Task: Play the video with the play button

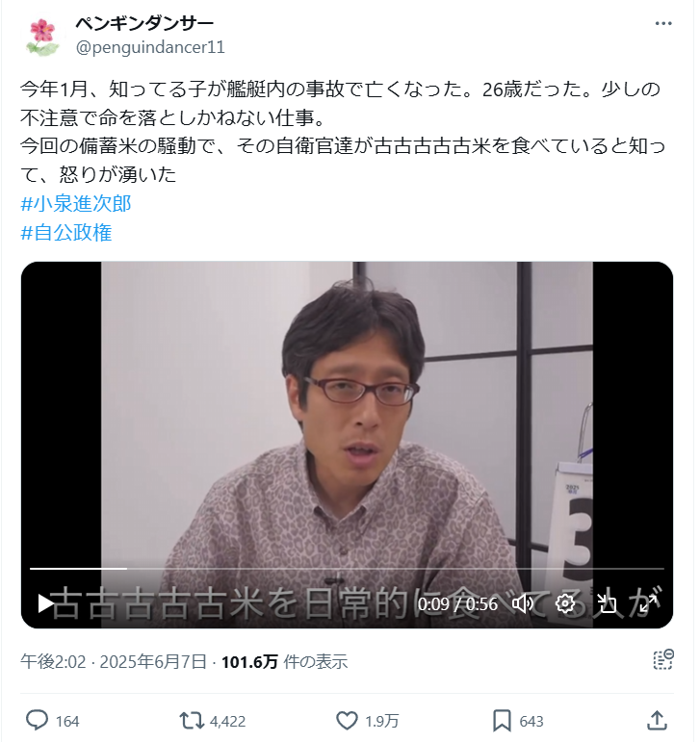Action: [x=45, y=603]
